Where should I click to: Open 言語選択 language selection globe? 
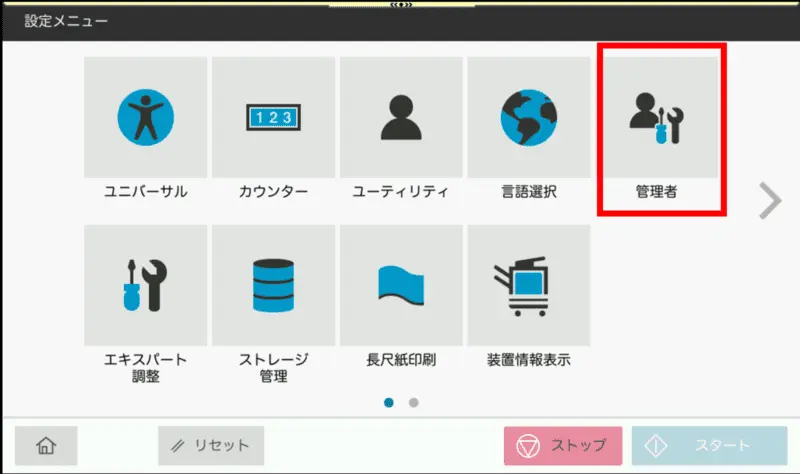point(528,118)
